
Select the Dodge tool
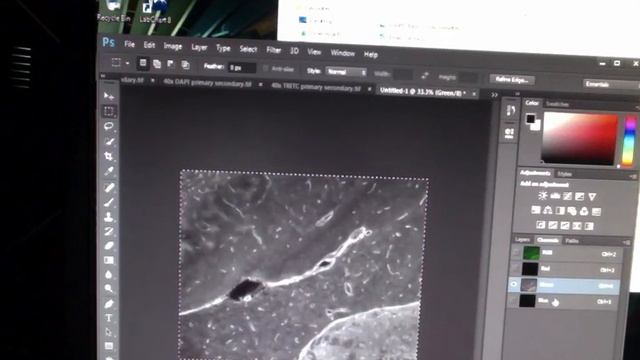coord(109,289)
